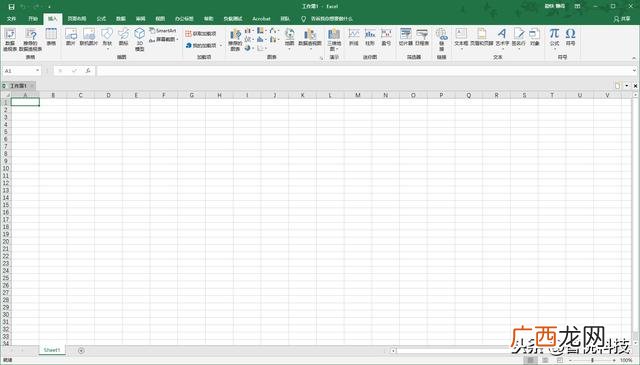Screen dimensions: 640x365
Task: Switch to the Page Layout tab
Action: (77, 19)
